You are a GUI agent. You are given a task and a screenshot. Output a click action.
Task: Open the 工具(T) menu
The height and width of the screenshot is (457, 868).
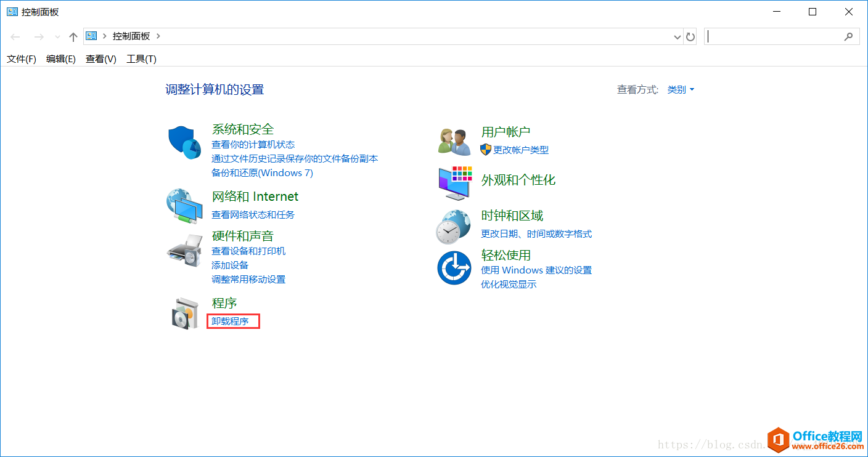[x=141, y=59]
